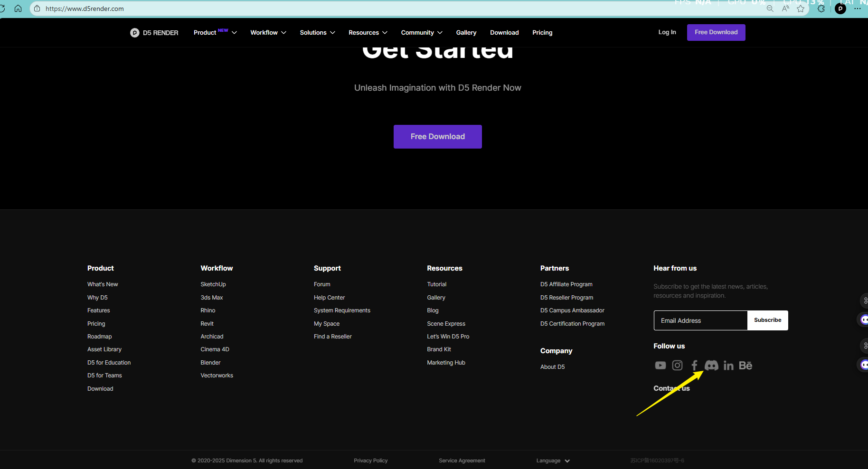Open Gallery in the top navigation
Screen dimensions: 868x469
[466, 33]
